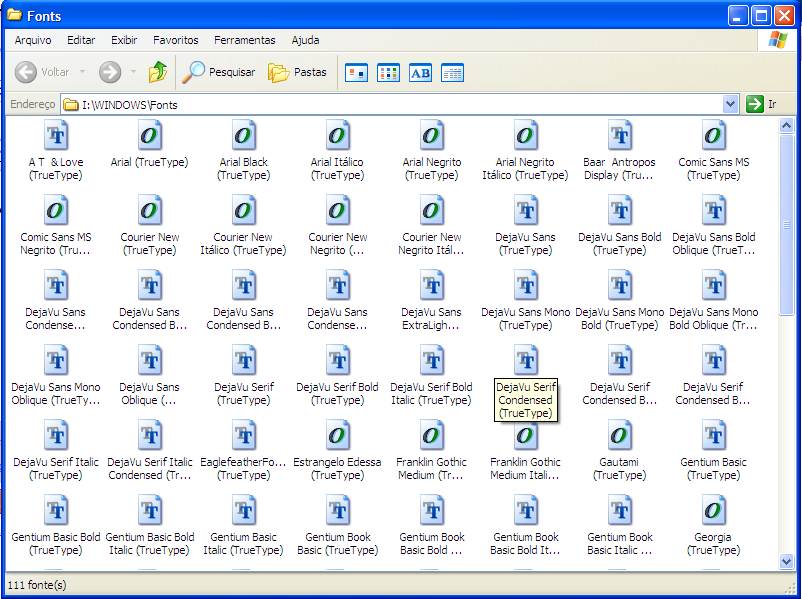Select the Estrangelo Edessa font icon
Viewport: 802px width, 599px height.
click(x=338, y=436)
